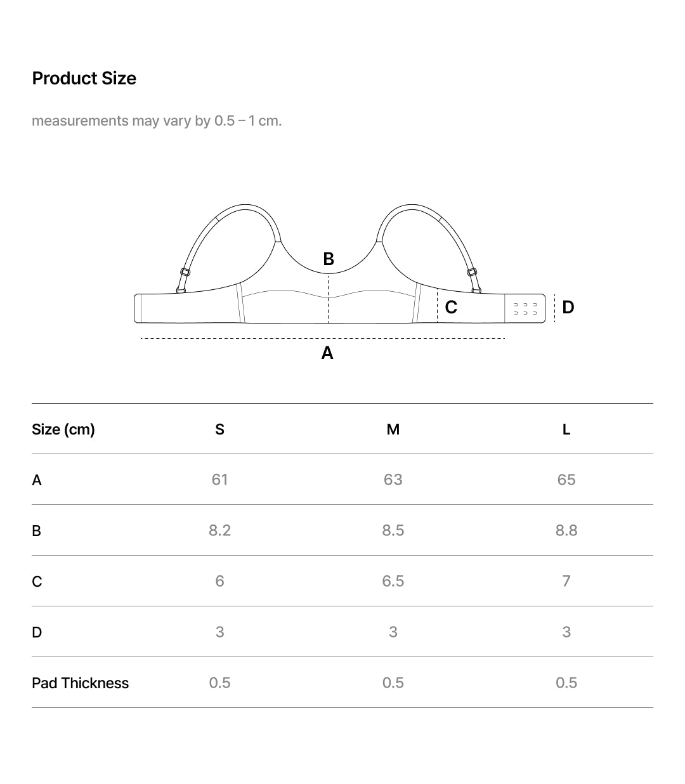Click the row D label in the table
685x784 pixels.
pyautogui.click(x=37, y=632)
